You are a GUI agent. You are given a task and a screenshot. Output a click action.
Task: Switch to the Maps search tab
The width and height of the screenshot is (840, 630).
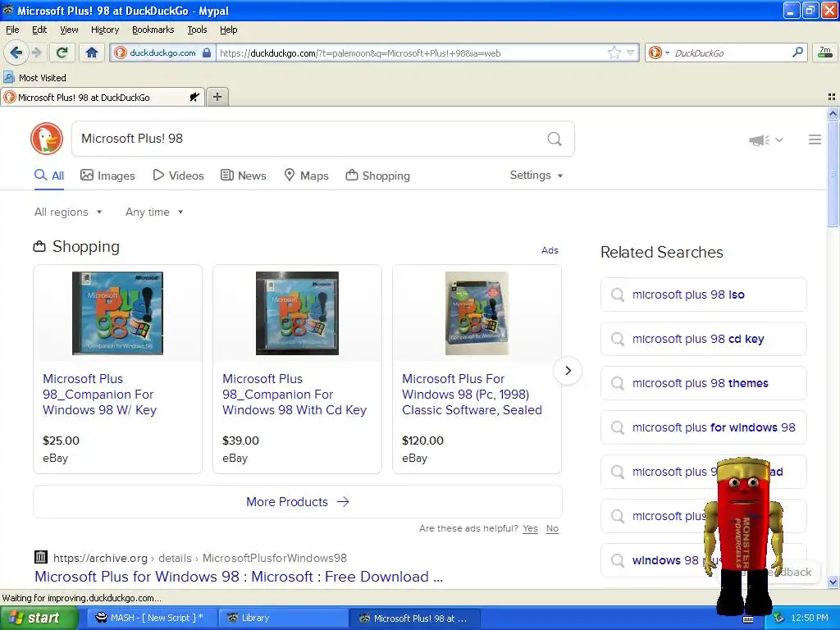(x=306, y=176)
